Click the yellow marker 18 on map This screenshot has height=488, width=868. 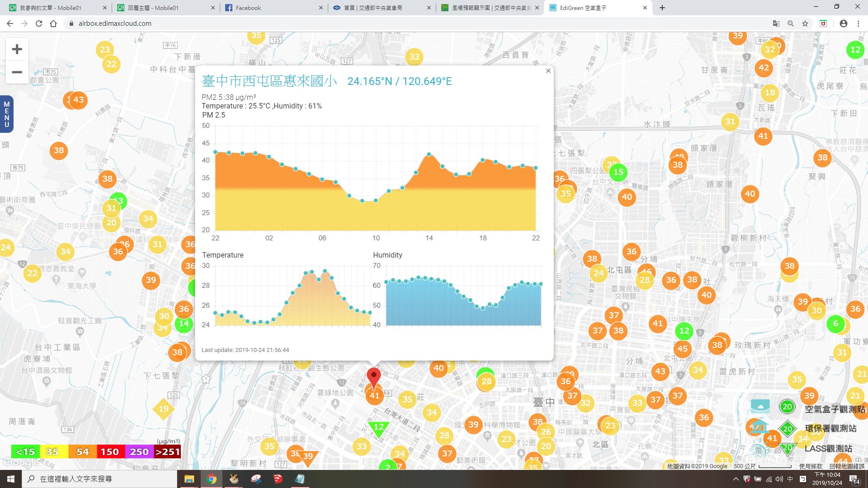pos(770,93)
